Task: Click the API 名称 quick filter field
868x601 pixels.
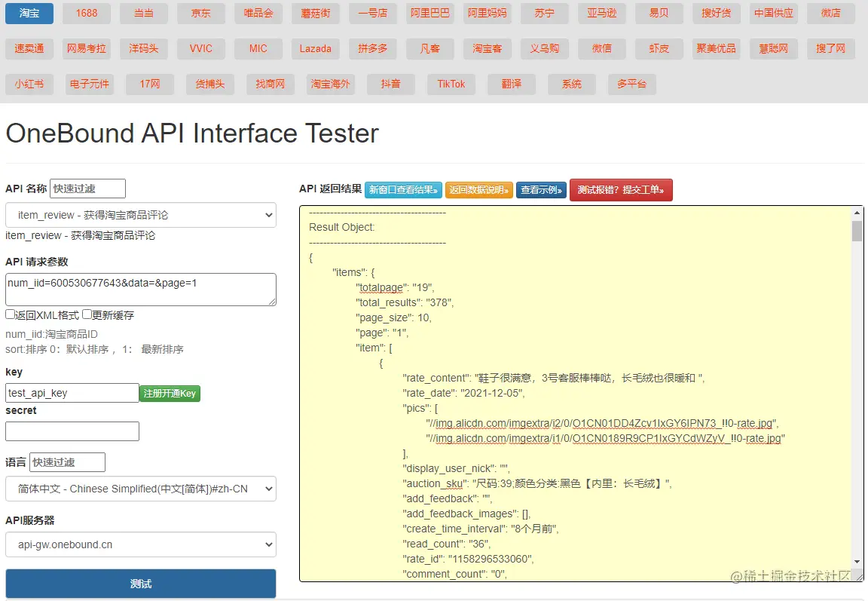Action: tap(87, 189)
